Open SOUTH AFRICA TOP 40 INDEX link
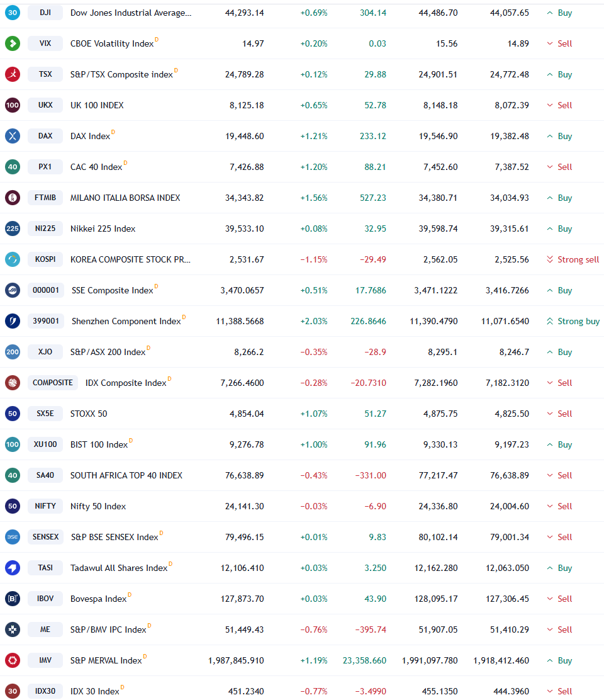Viewport: 604px width, 700px height. [126, 475]
